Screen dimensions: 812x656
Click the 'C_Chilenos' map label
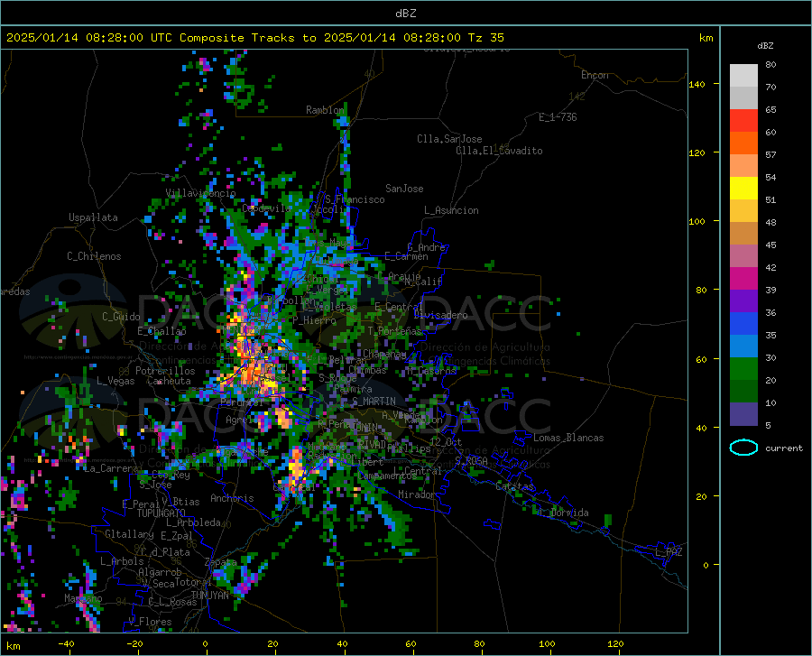click(x=94, y=256)
